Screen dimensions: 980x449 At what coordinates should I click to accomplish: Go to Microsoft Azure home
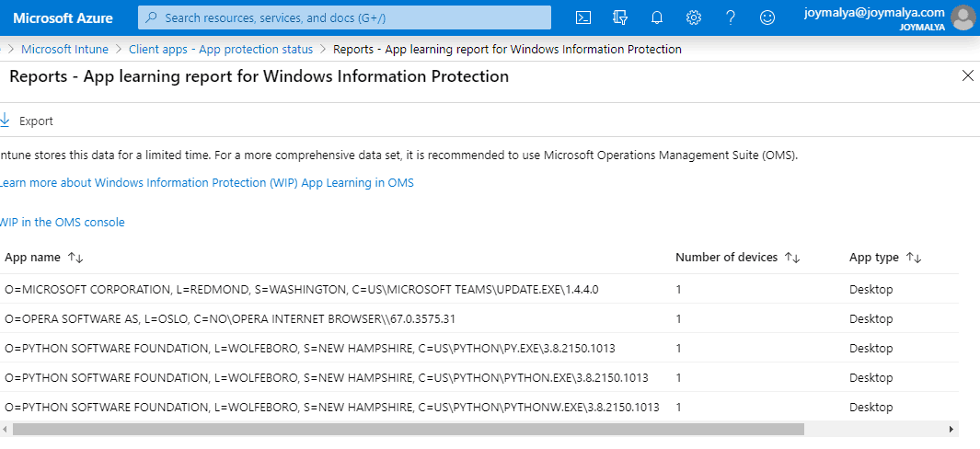(63, 17)
